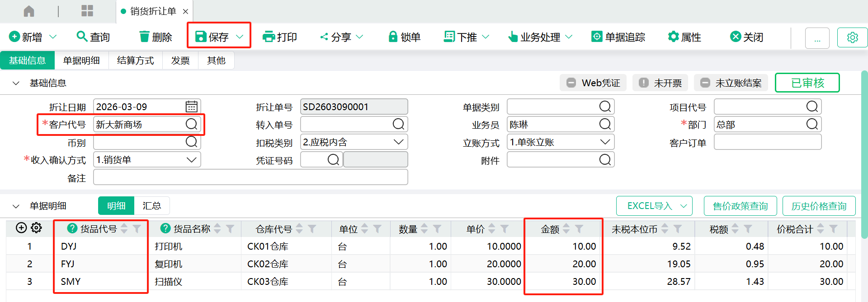The image size is (868, 302).
Task: Click into the 备注 input field
Action: (250, 177)
